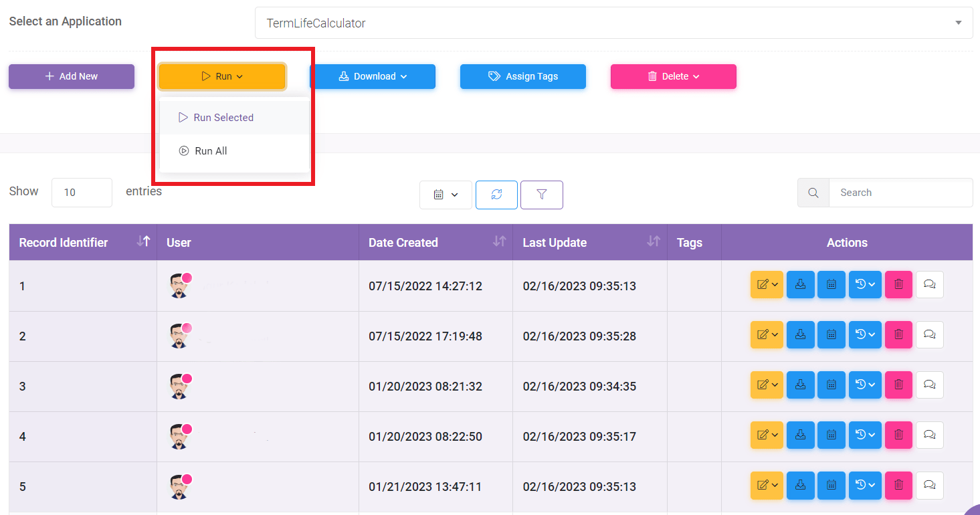
Task: Click last update 02/16/2023 09:35:17
Action: click(579, 437)
